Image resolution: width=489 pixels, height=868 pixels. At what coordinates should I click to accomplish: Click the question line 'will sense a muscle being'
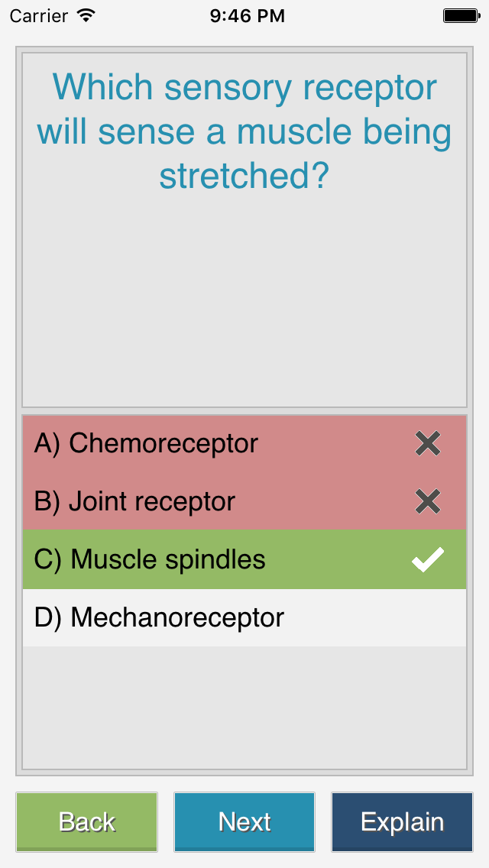click(244, 132)
